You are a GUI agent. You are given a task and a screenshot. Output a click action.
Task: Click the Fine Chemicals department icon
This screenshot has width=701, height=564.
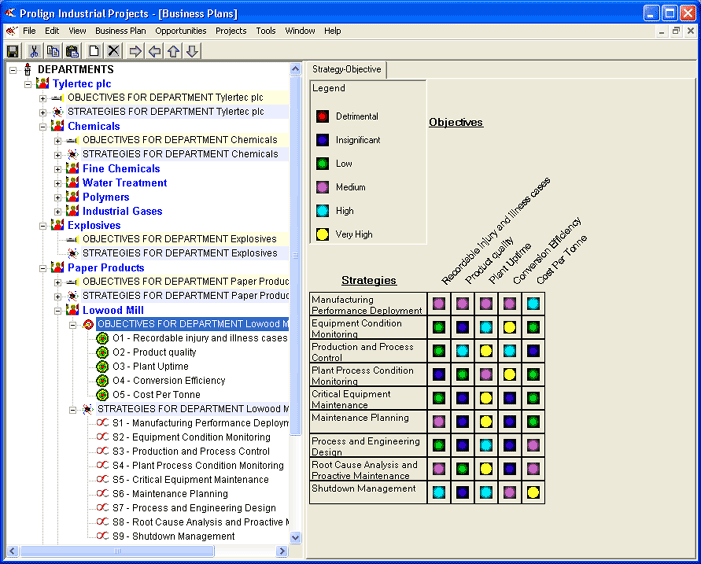pyautogui.click(x=72, y=168)
